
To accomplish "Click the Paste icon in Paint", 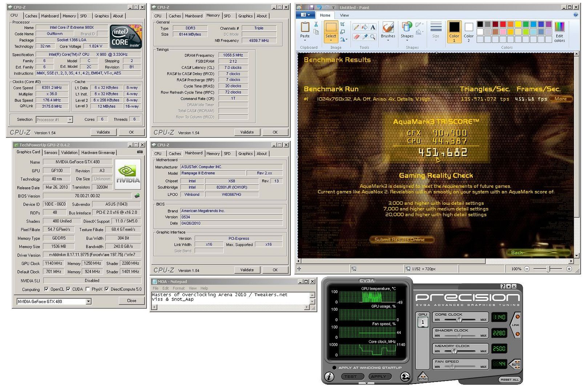I will [x=305, y=27].
